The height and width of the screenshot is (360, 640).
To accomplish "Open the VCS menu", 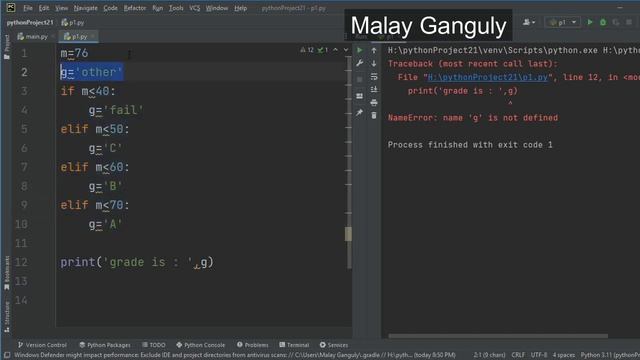I will pos(195,8).
